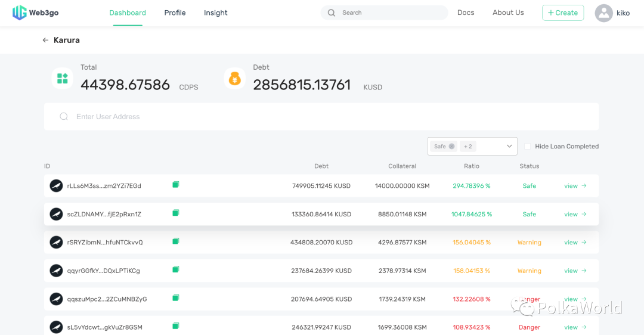The height and width of the screenshot is (335, 644).
Task: Select collateral 14000.00000 KSM
Action: [x=402, y=186]
